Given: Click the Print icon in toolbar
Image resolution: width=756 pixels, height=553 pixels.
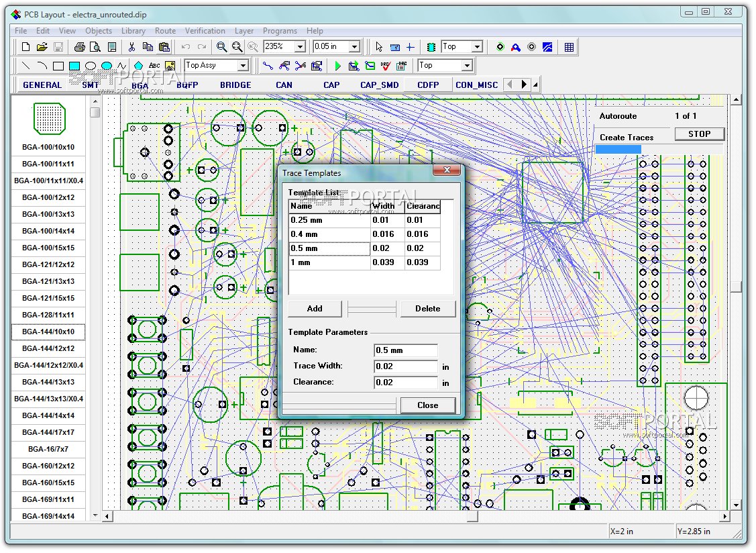Looking at the screenshot, I should click(x=79, y=47).
